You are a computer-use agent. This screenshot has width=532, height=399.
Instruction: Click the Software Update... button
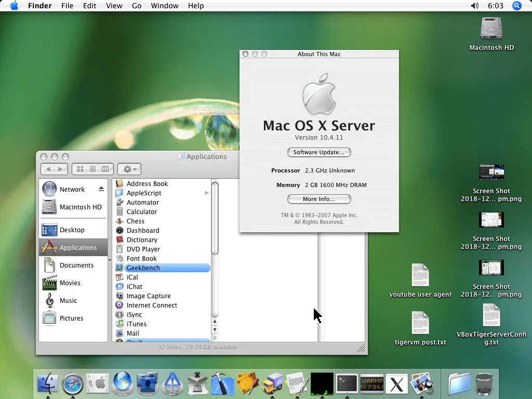pyautogui.click(x=319, y=152)
